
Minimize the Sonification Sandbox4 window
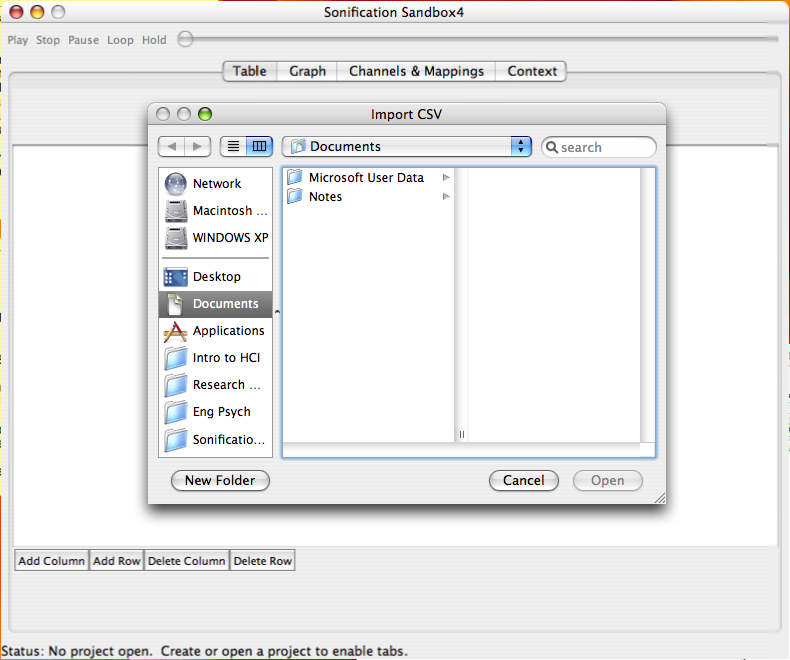click(x=37, y=12)
